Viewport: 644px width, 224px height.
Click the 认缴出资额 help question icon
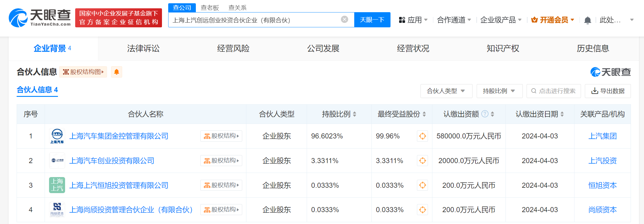pyautogui.click(x=485, y=114)
